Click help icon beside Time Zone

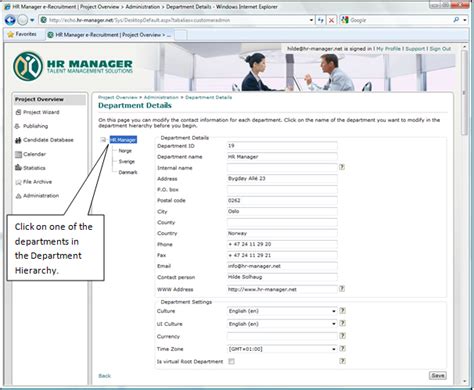342,348
